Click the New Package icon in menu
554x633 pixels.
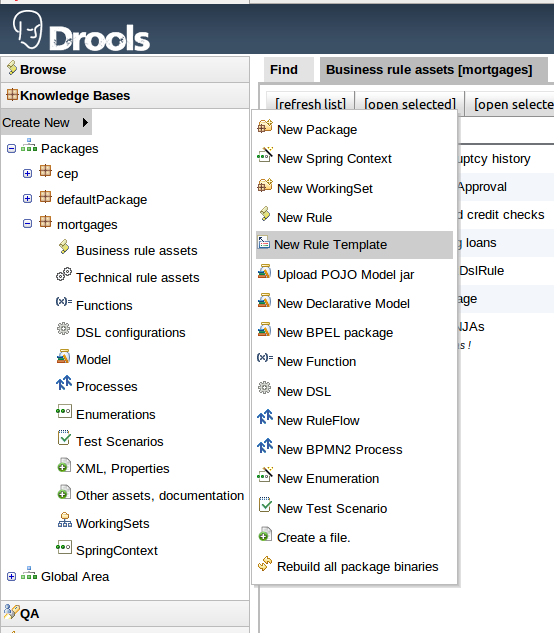(265, 127)
